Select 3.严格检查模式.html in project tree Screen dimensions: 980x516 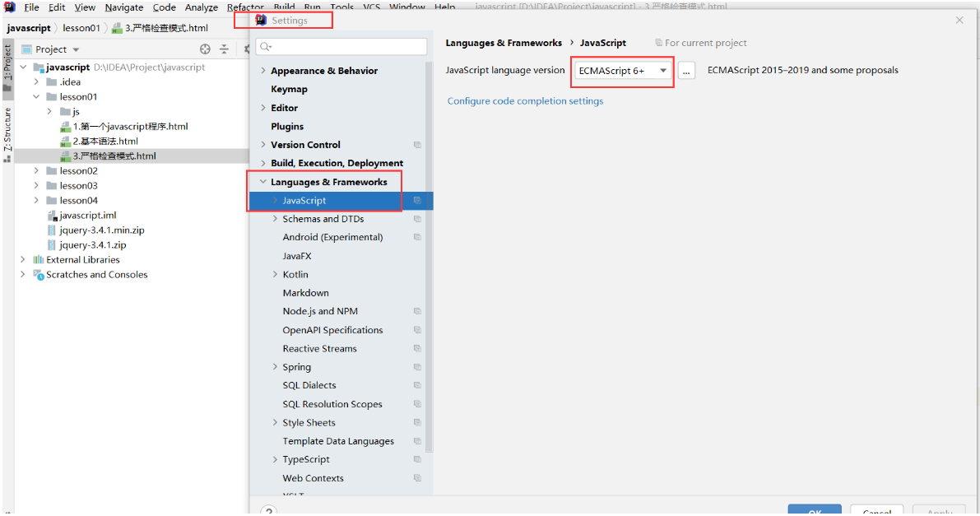pyautogui.click(x=114, y=156)
